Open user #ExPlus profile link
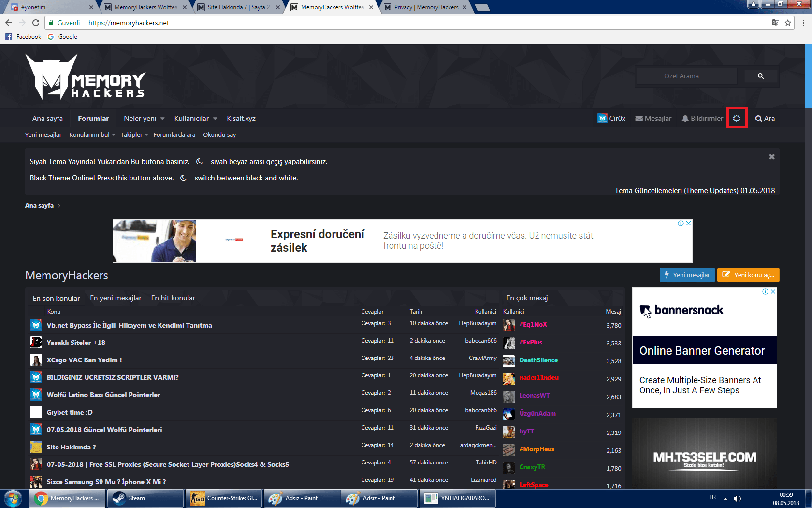 point(531,342)
